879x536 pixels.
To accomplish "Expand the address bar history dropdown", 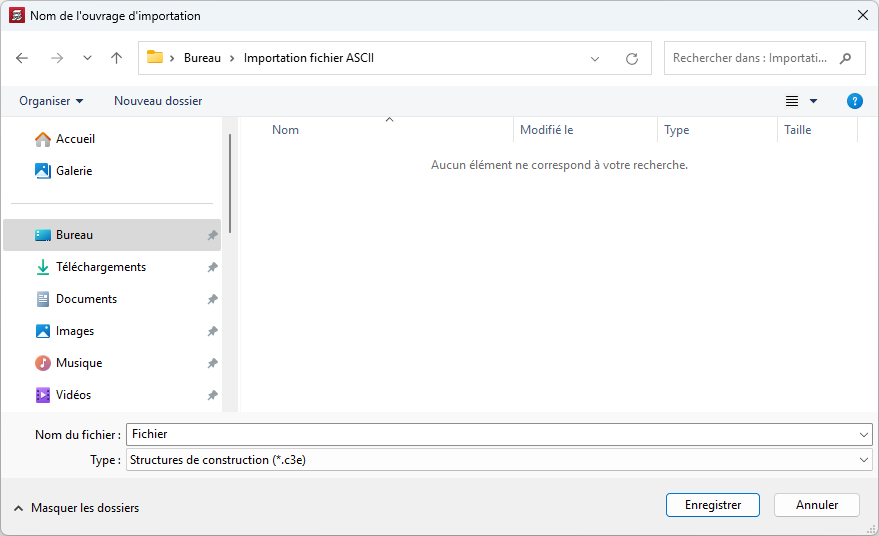I will tap(595, 59).
